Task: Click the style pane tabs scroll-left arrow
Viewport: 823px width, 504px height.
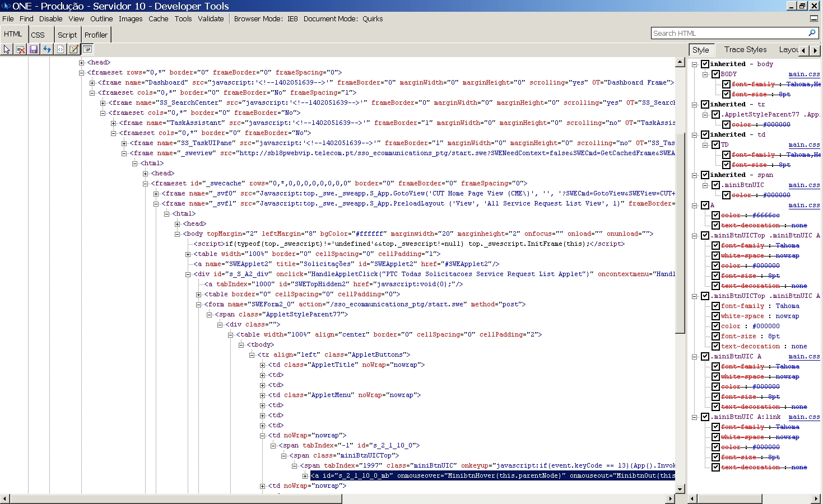Action: coord(803,50)
